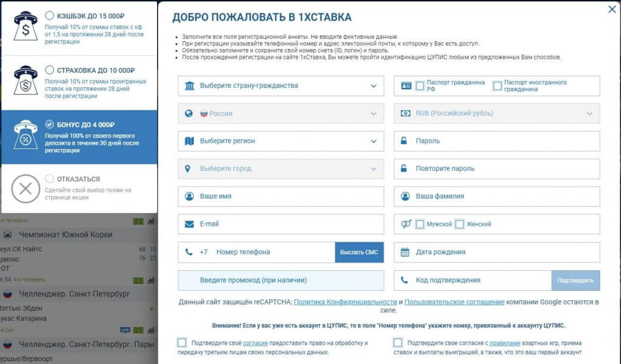Click the UFO insurance shield icon
The image size is (621, 364).
coord(25,81)
